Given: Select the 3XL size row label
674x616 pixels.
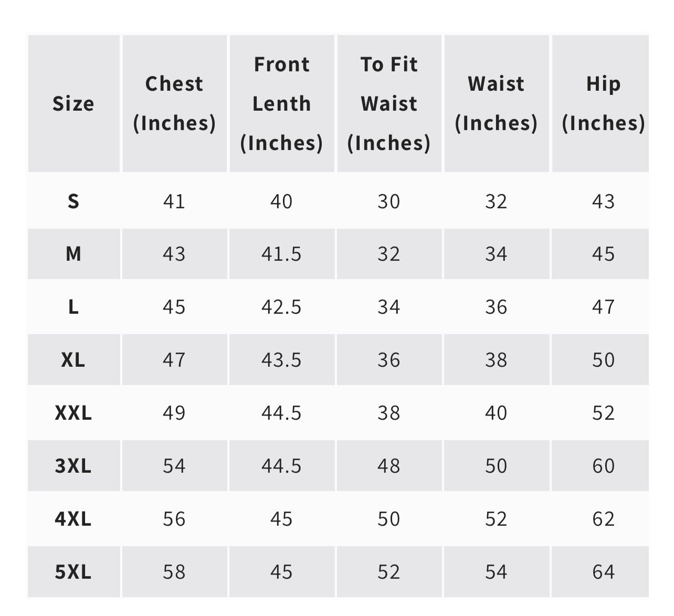Looking at the screenshot, I should (x=73, y=466).
